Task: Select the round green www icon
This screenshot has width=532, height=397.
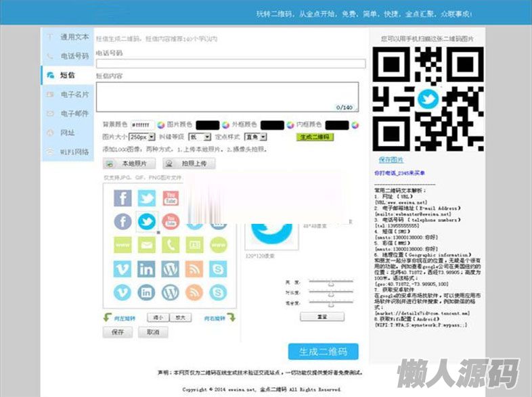Action: 219,245
